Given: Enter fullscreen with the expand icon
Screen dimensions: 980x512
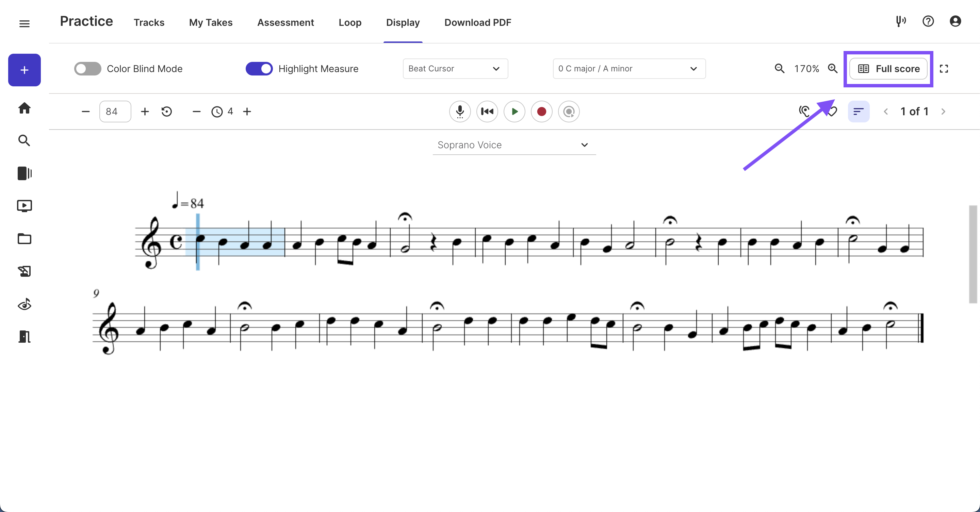Looking at the screenshot, I should point(944,69).
